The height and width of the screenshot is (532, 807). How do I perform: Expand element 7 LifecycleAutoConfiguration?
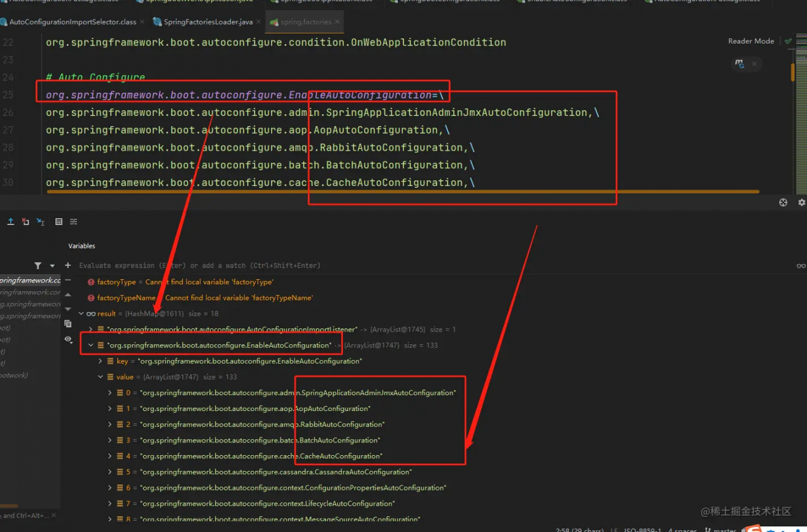point(110,504)
